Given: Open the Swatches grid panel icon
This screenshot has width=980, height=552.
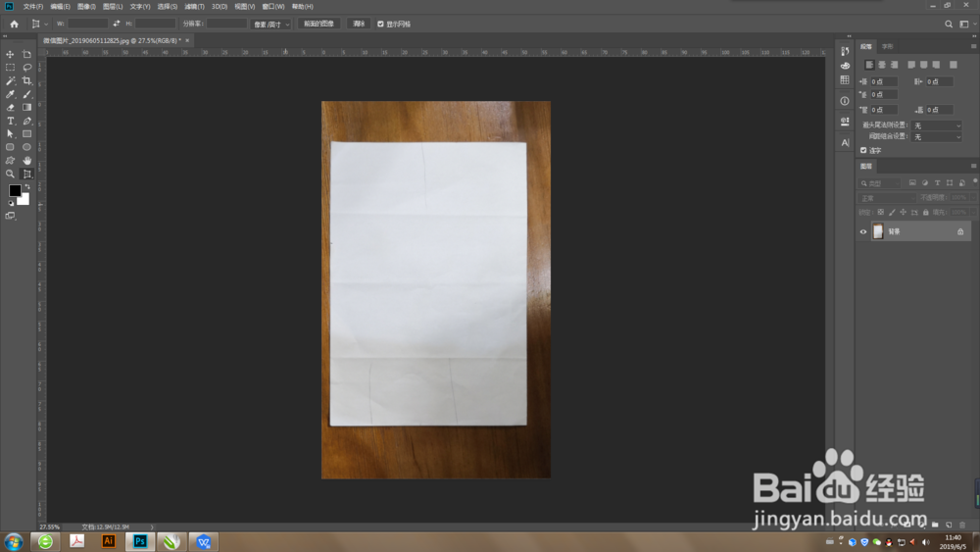Looking at the screenshot, I should [845, 80].
